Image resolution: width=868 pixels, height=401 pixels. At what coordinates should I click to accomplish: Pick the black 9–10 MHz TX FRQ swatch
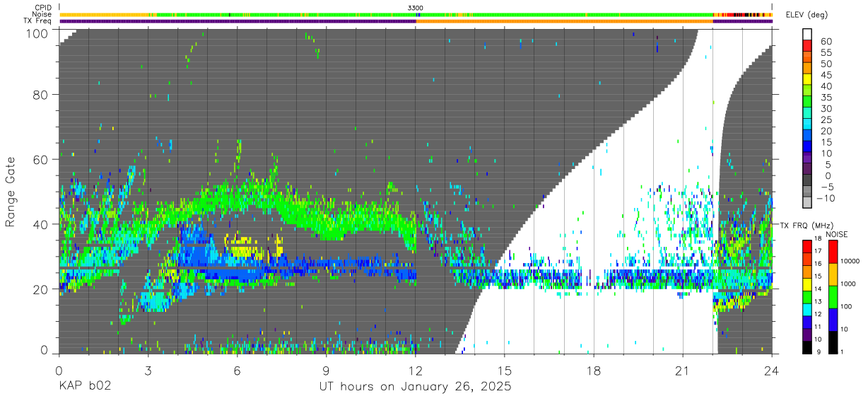[x=808, y=347]
